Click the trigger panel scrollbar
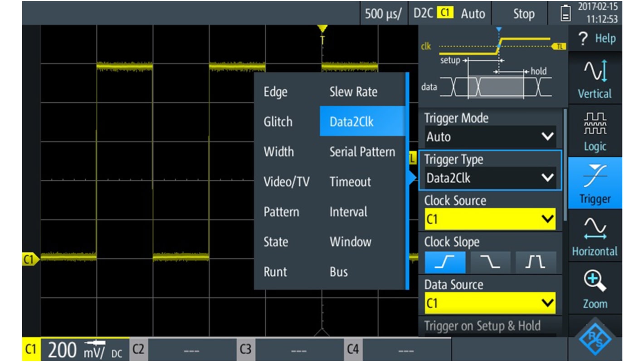The height and width of the screenshot is (362, 644). (565, 164)
